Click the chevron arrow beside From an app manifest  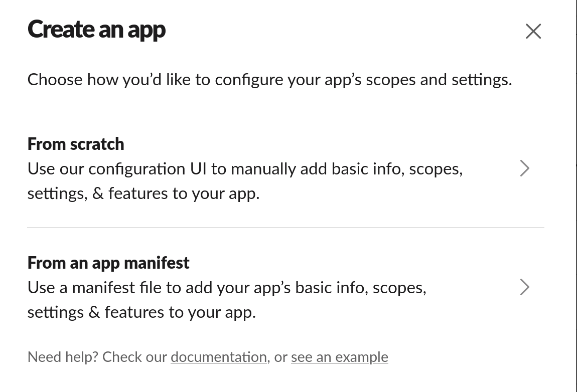coord(524,287)
